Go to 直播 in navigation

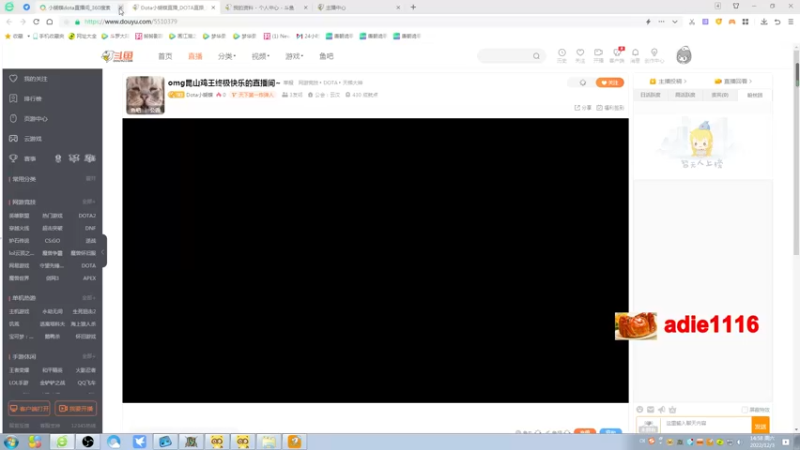coord(195,56)
